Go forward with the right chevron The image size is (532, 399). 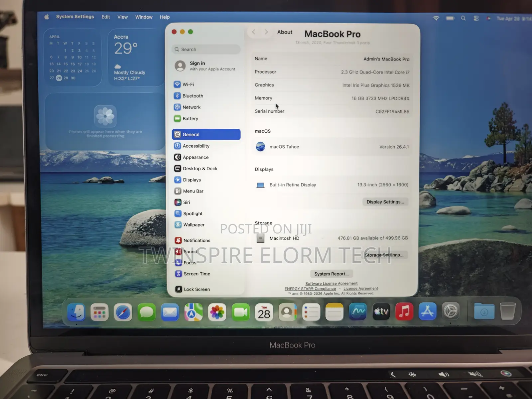[266, 32]
